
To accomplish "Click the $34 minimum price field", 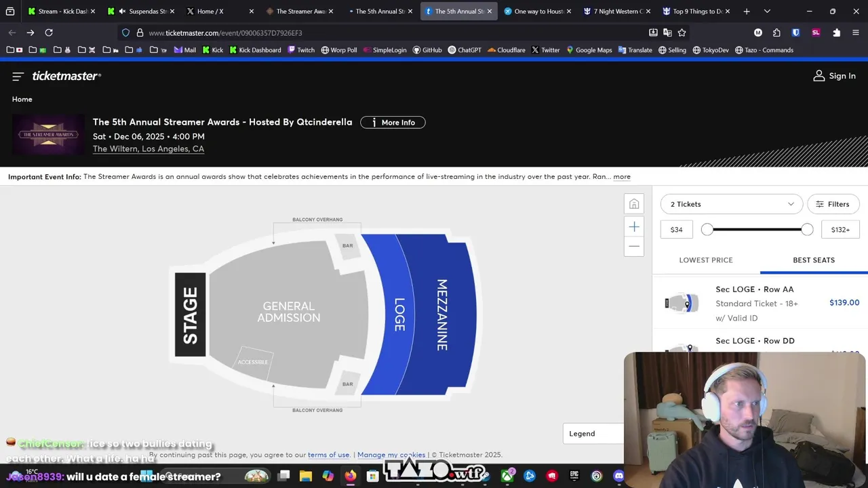I will tap(677, 230).
